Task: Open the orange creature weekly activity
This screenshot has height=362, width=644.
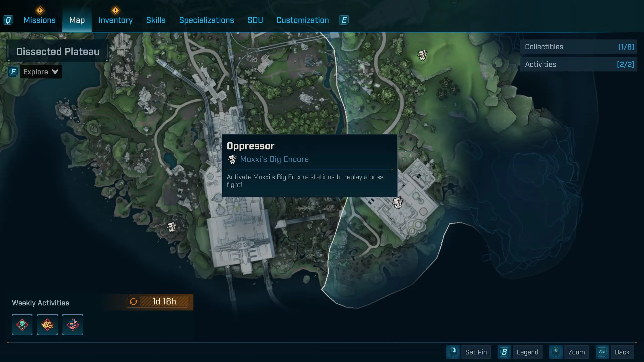Action: [x=47, y=325]
